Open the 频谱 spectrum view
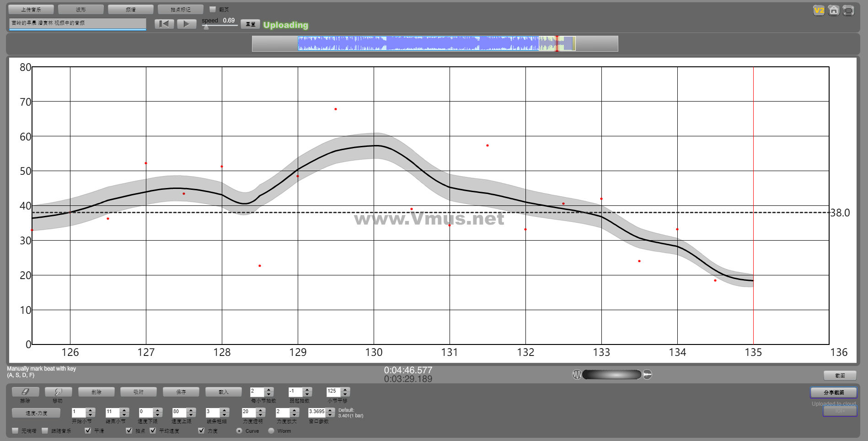The height and width of the screenshot is (441, 868). (x=130, y=10)
